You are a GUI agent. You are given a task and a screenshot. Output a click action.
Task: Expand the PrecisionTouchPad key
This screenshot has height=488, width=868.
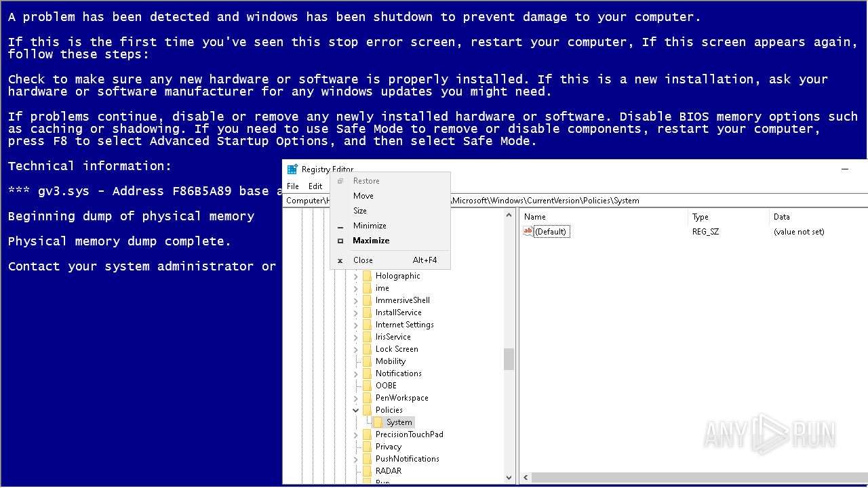click(356, 434)
